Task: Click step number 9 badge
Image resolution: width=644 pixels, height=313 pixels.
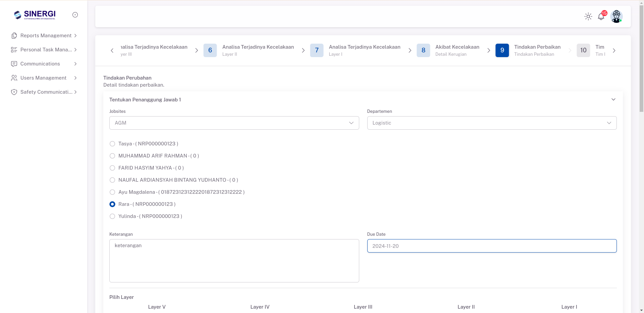Action: pos(502,50)
